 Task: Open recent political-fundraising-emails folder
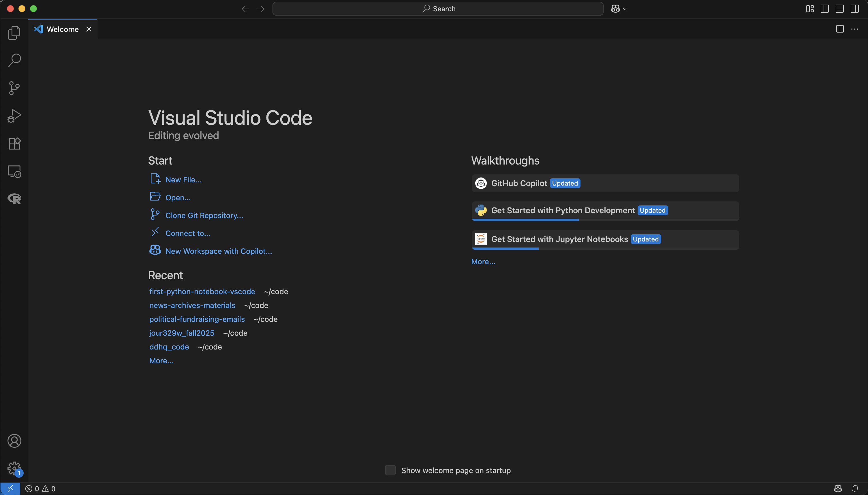click(197, 319)
